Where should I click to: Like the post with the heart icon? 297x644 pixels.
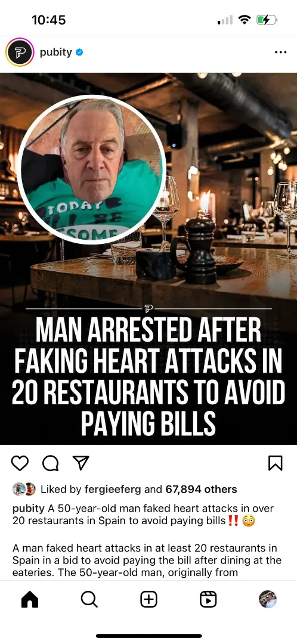(20, 463)
